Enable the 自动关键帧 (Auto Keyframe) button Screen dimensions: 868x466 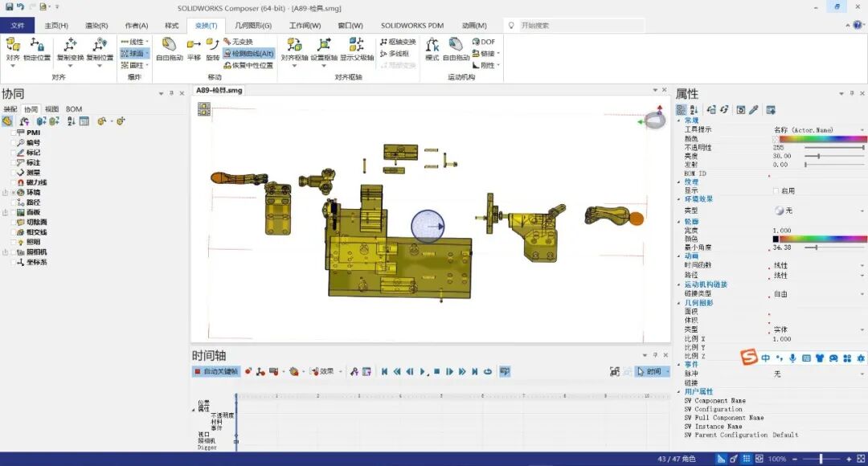(x=217, y=371)
